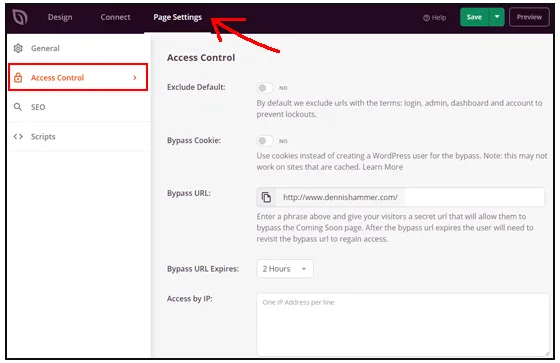Open the Save options dropdown arrow

click(497, 17)
